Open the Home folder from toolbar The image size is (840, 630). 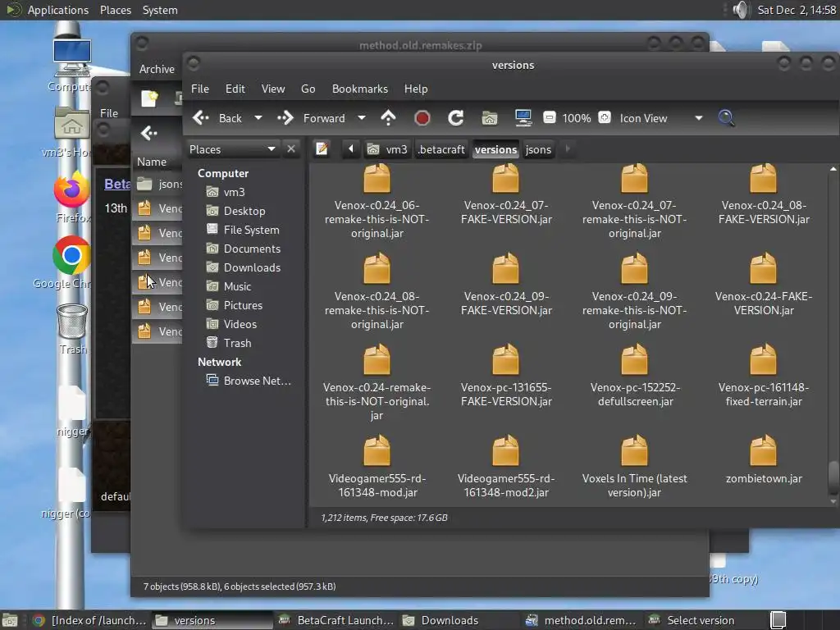tap(490, 118)
